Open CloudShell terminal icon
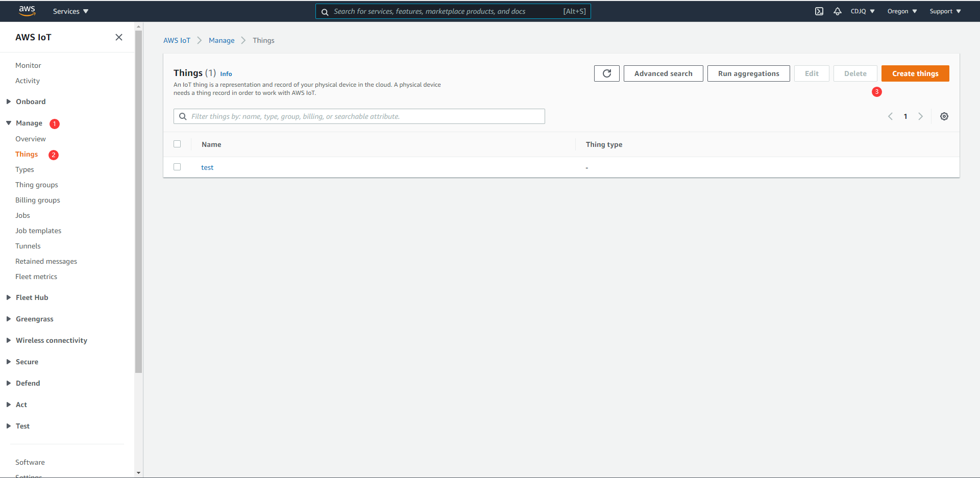This screenshot has height=478, width=980. click(819, 11)
